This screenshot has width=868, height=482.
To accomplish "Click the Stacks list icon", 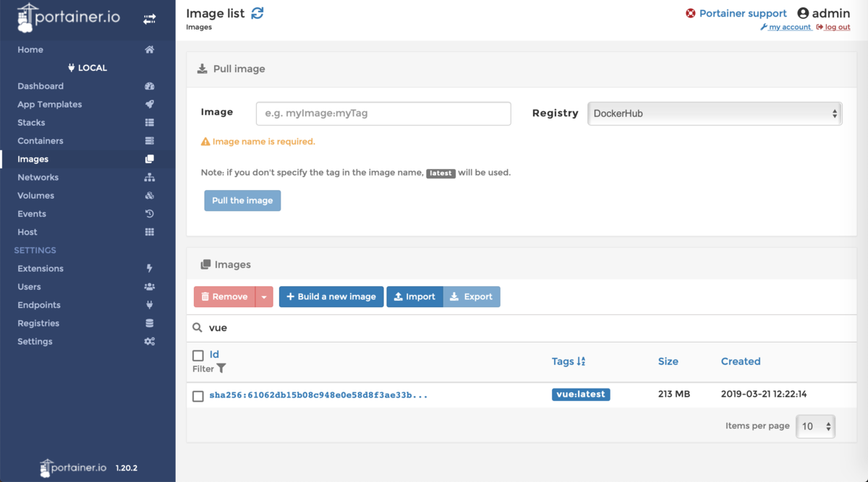I will tap(149, 123).
